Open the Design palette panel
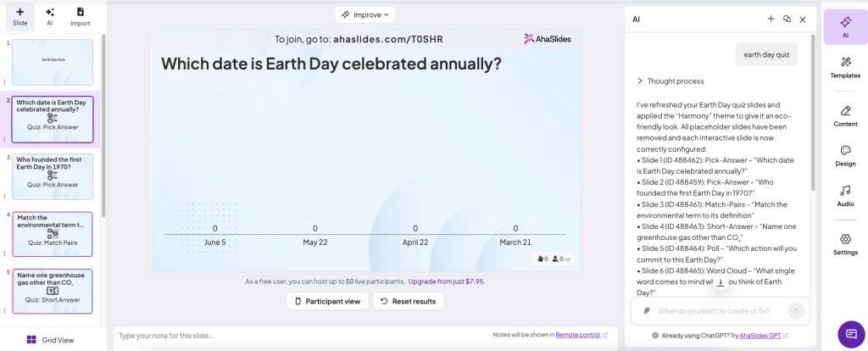The image size is (868, 351). [845, 155]
